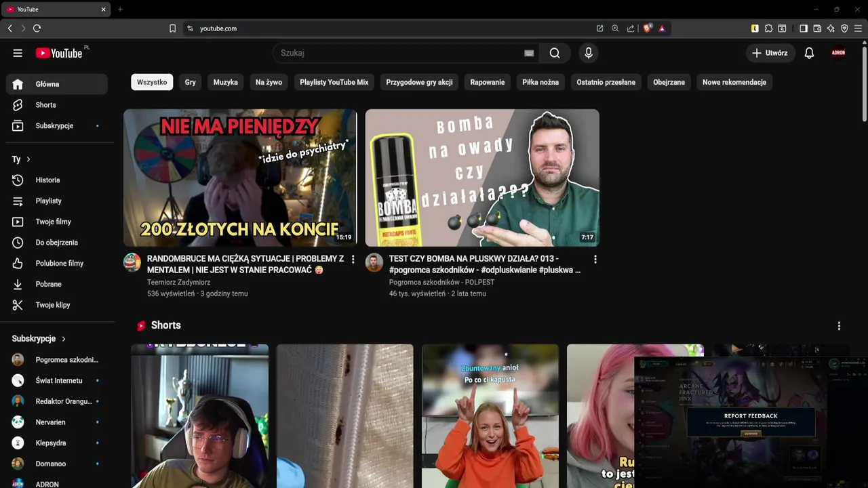Open the Leo AI sparkle icon

pyautogui.click(x=831, y=28)
